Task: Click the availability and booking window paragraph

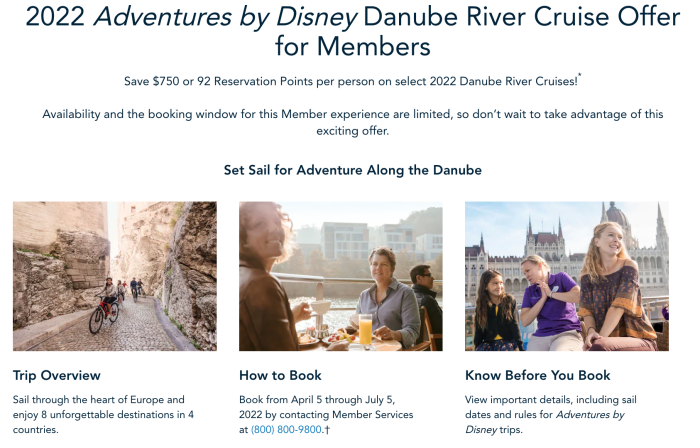Action: [x=352, y=122]
